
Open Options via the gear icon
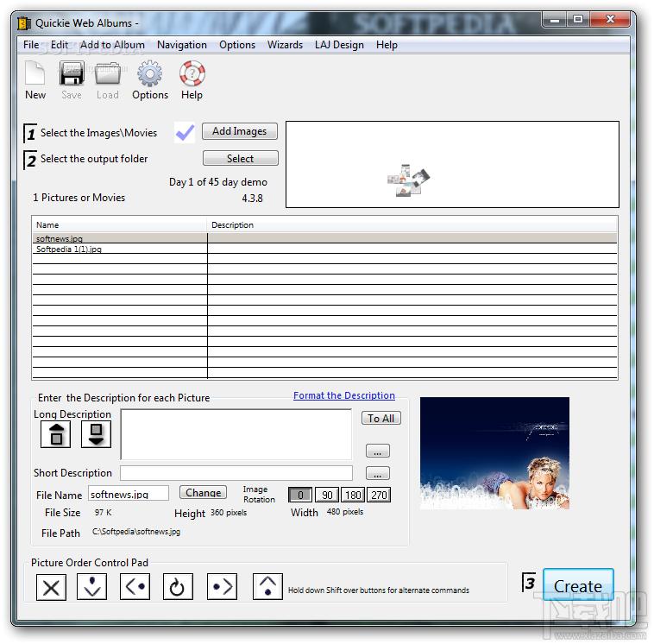click(x=150, y=73)
